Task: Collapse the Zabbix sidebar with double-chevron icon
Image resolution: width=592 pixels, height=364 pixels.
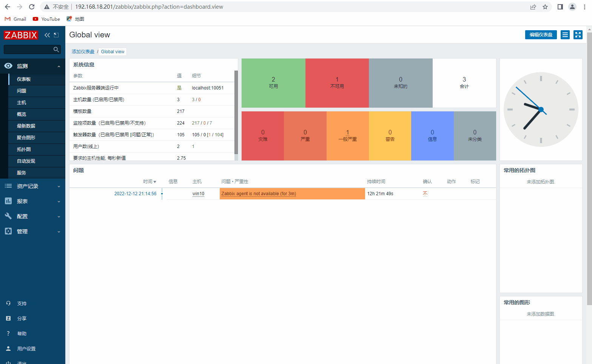Action: click(47, 35)
